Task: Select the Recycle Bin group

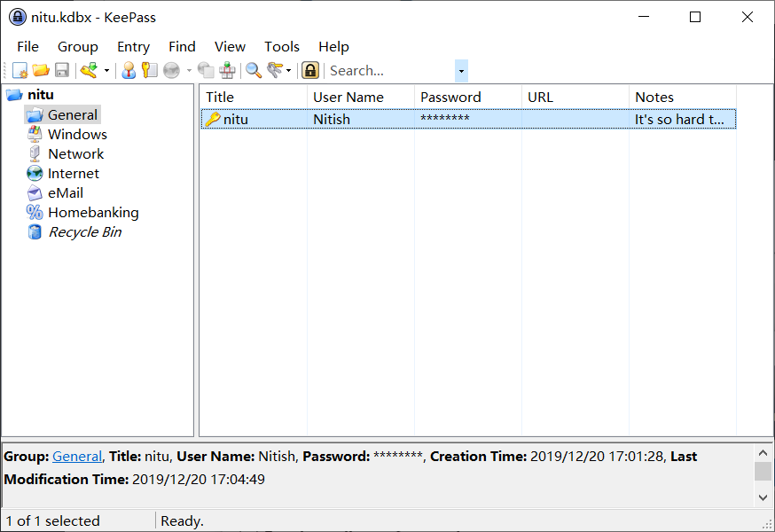Action: (85, 232)
